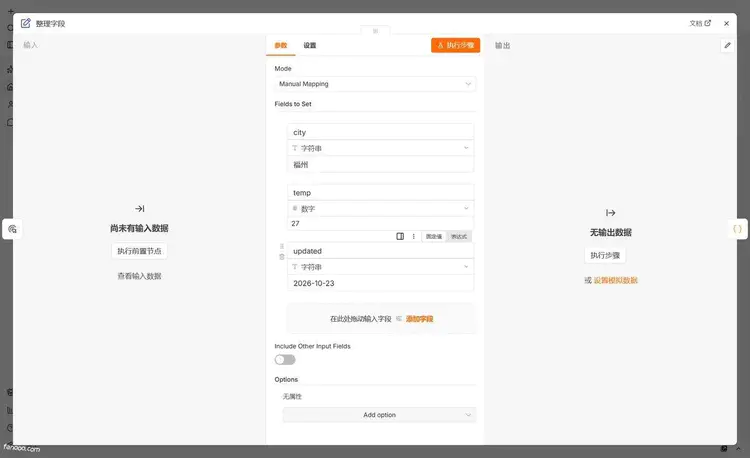
Task: Switch to the 设置 tab
Action: 309,45
